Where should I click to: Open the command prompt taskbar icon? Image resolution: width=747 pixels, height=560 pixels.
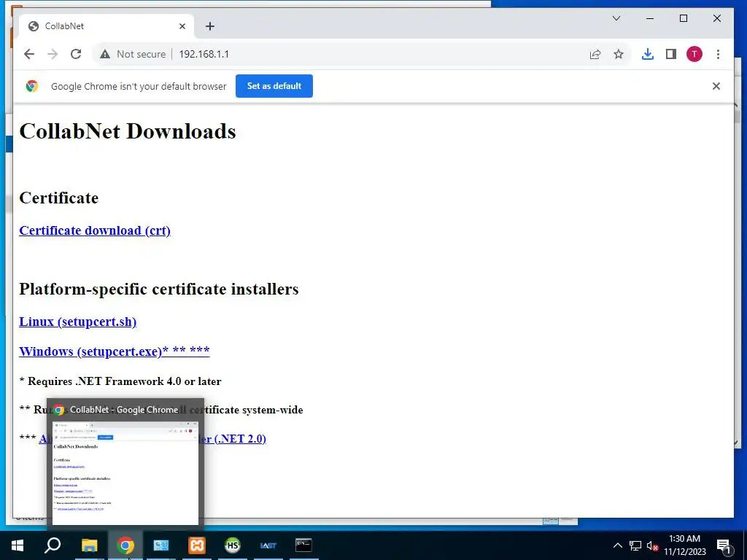303,545
